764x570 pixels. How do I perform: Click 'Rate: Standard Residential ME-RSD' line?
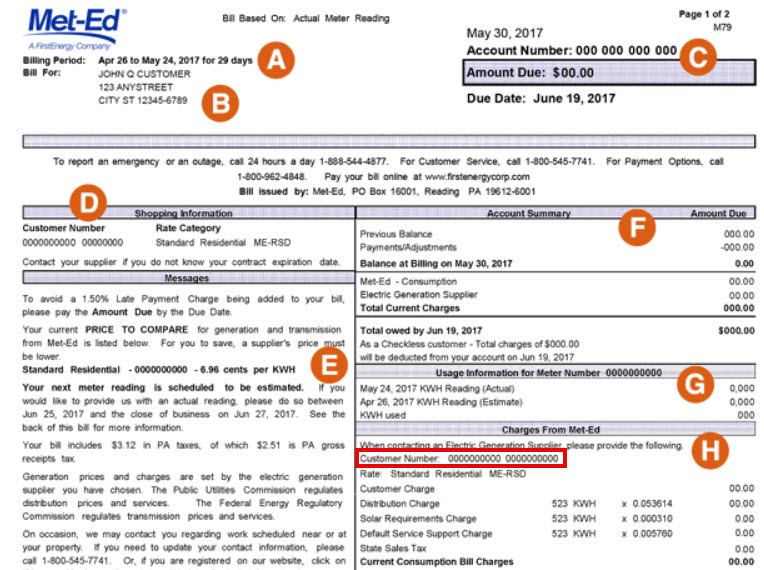443,474
